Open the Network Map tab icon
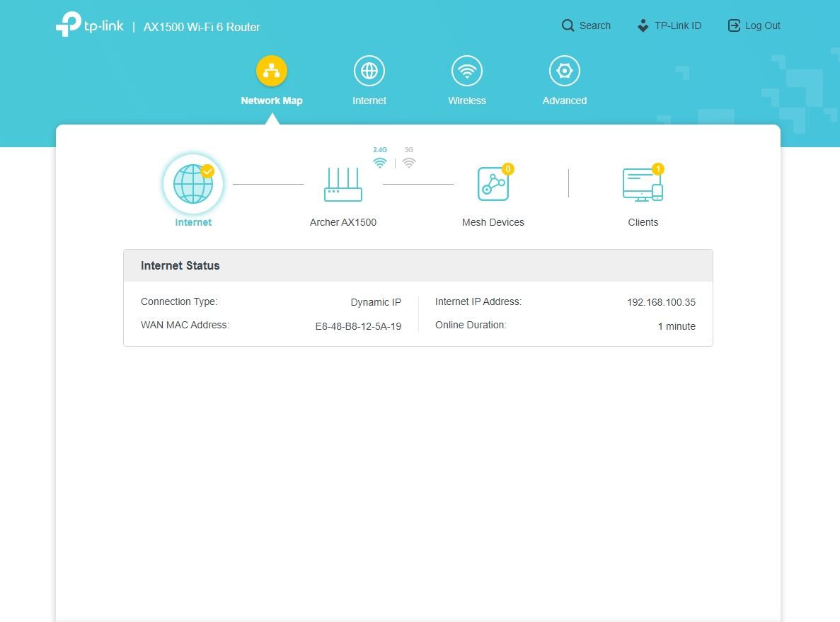The image size is (840, 622). [272, 71]
